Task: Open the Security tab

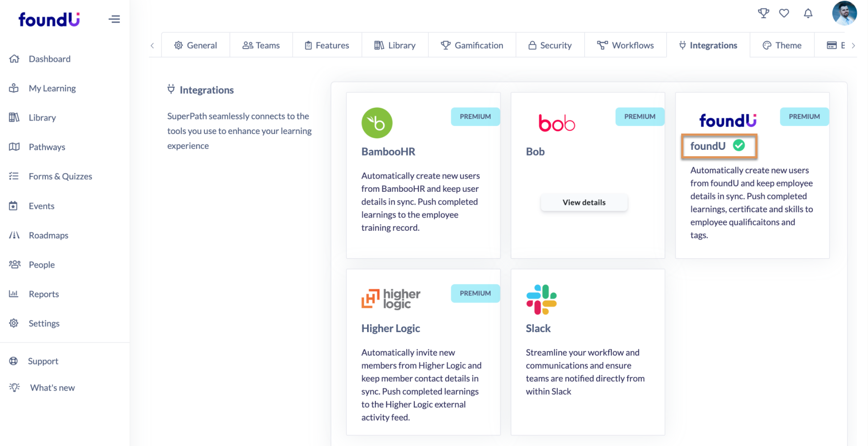Action: [550, 45]
